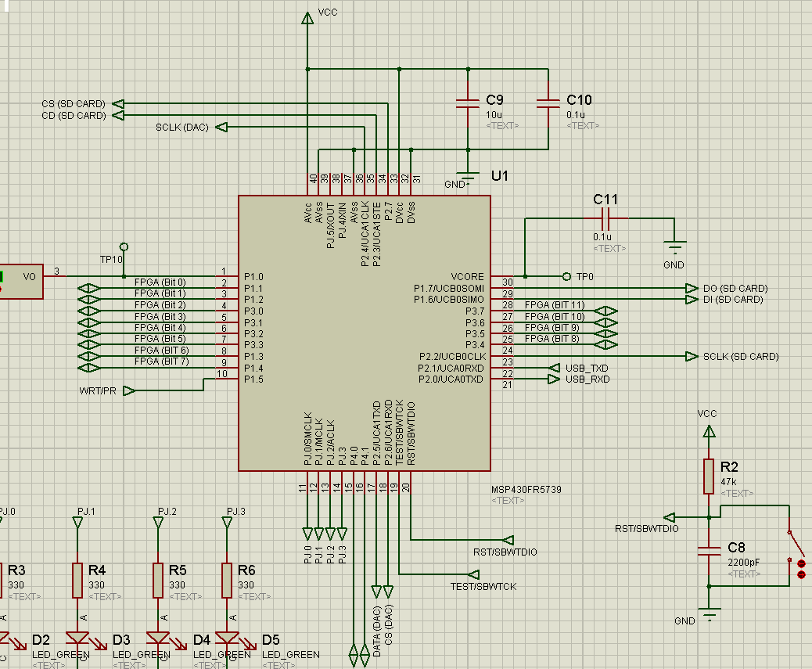Click the RST/SBWTDIO terminal near pin 20
Screen dimensions: 812x669
coord(508,540)
